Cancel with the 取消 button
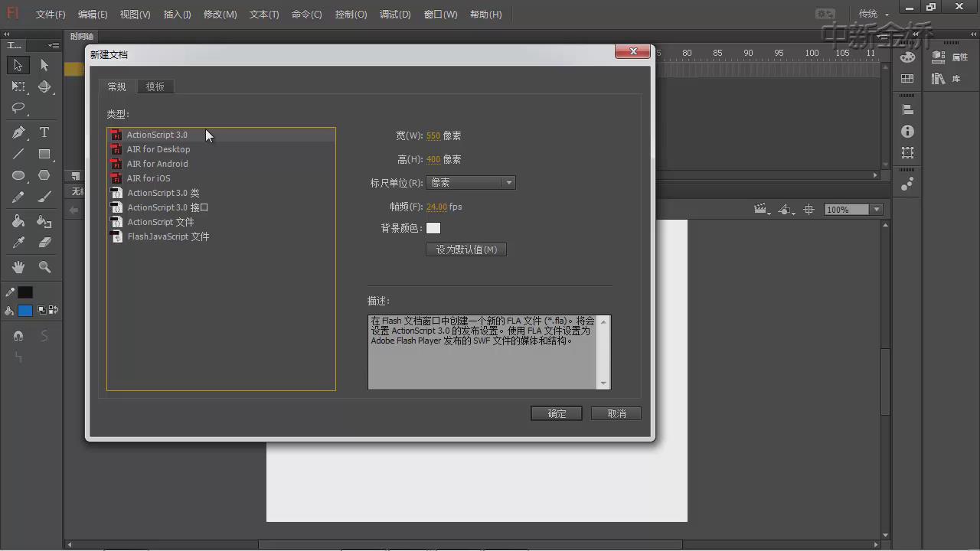980x551 pixels. [x=616, y=413]
